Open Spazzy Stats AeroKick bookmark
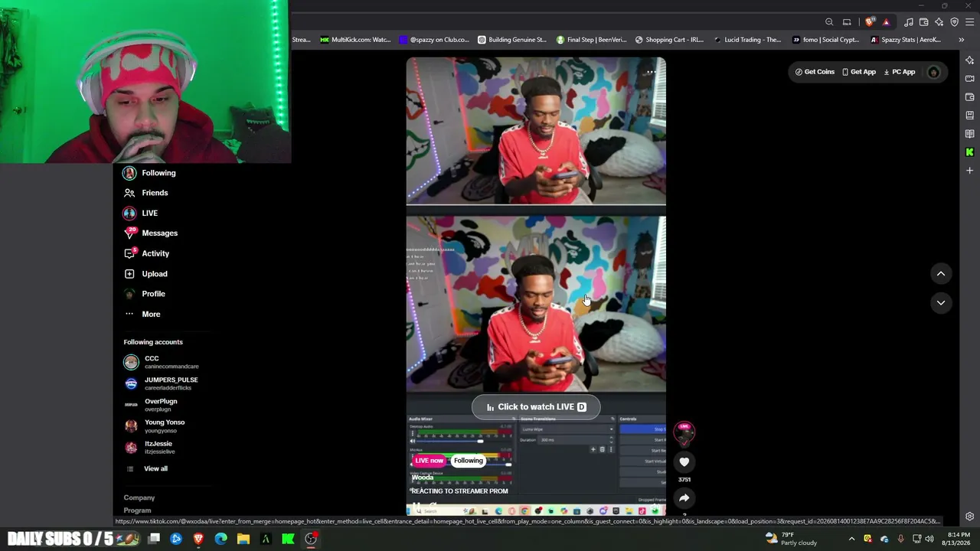The width and height of the screenshot is (980, 551). click(905, 40)
